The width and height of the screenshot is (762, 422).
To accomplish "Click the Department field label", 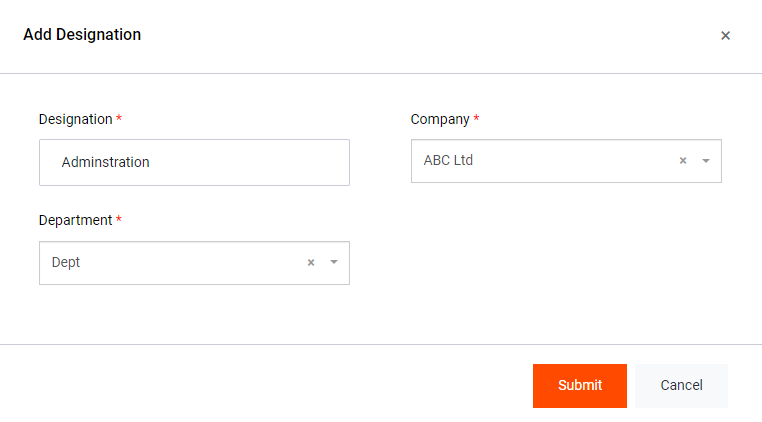I will [76, 220].
